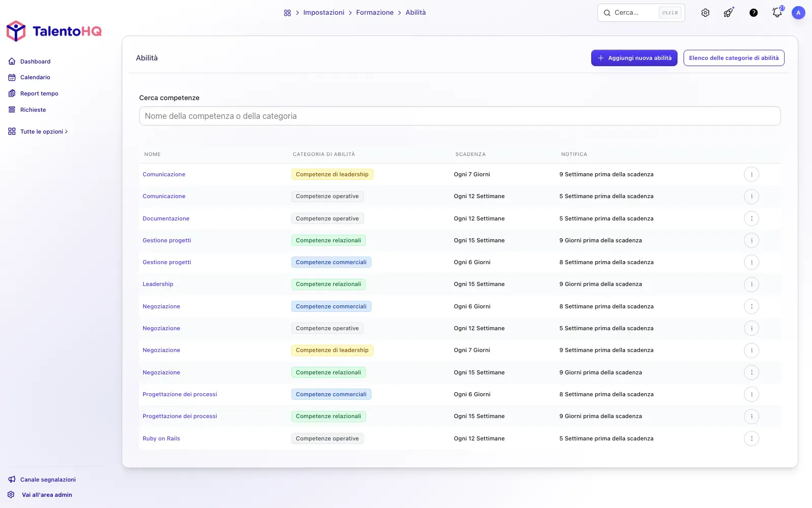
Task: Click the Abilità page heading
Action: click(147, 58)
